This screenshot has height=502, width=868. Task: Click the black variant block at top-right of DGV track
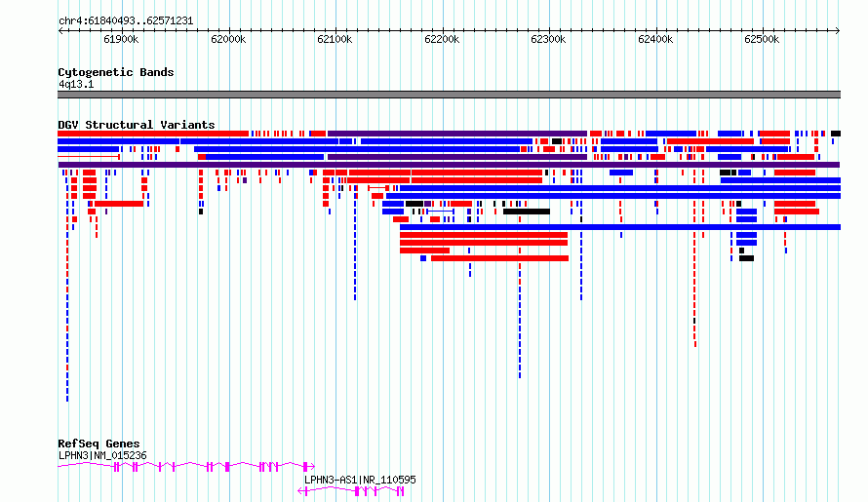point(836,134)
